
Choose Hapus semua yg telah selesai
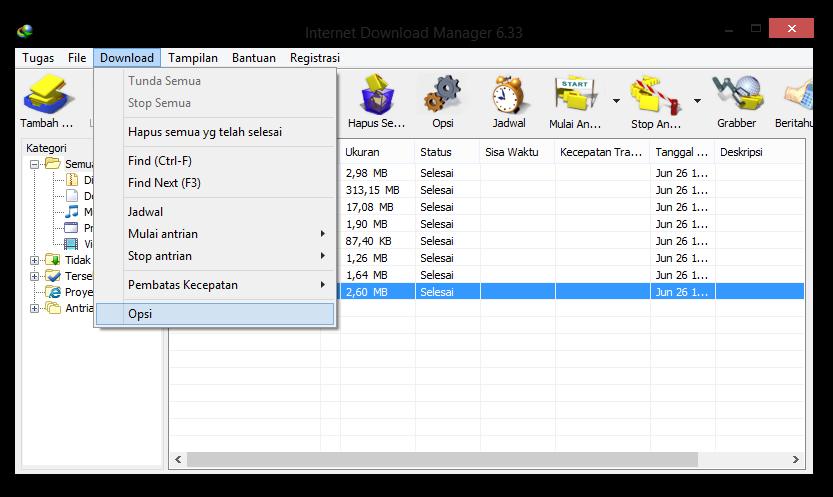pos(215,132)
